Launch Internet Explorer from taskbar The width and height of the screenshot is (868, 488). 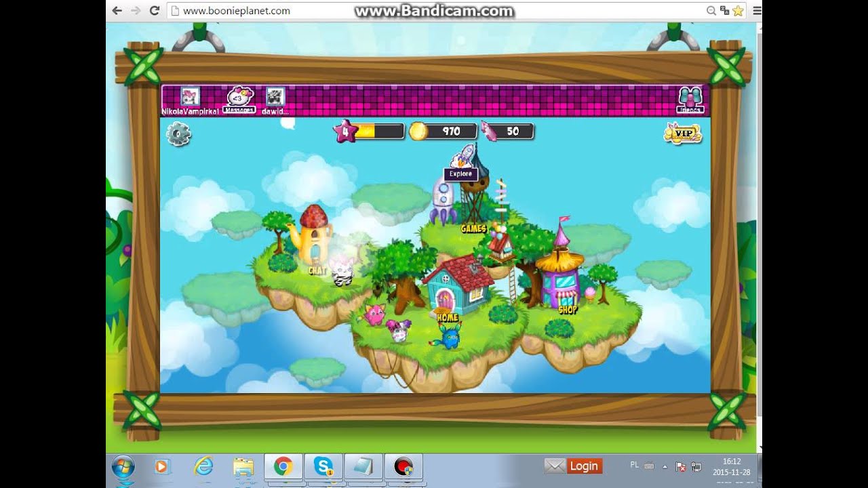(203, 466)
